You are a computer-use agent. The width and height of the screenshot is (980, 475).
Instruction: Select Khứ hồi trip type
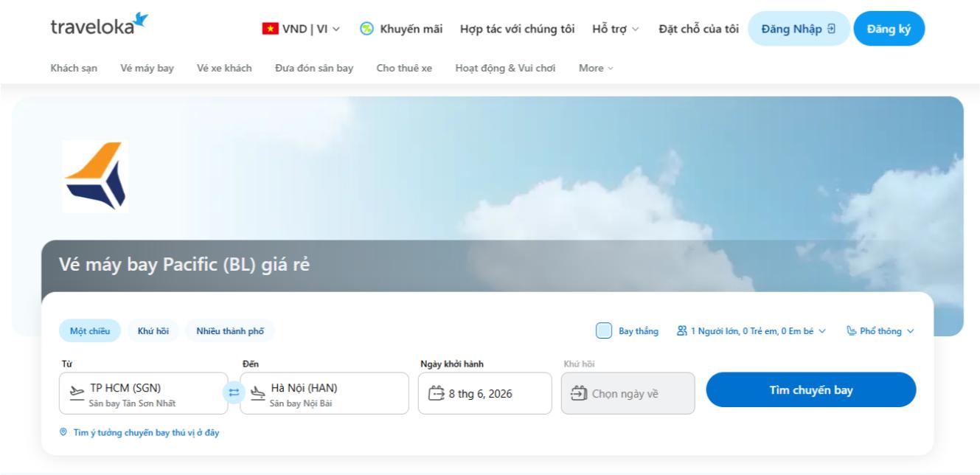click(x=153, y=331)
